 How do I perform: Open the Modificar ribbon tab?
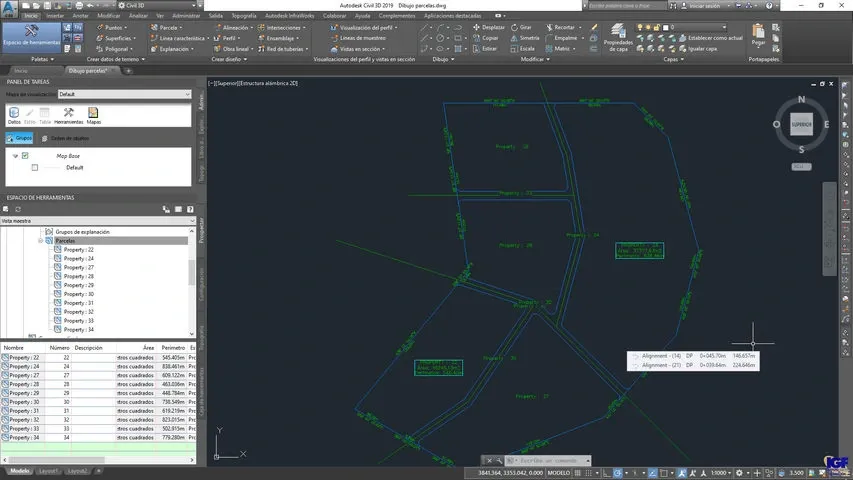109,16
